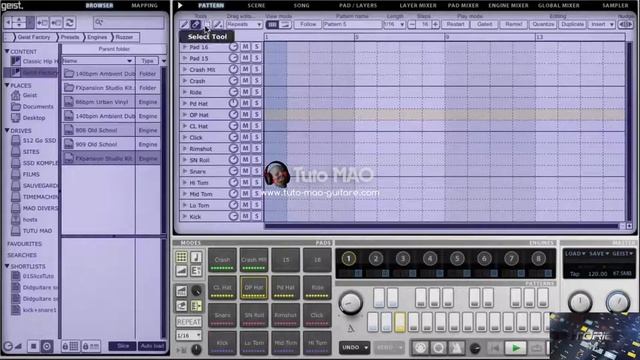Image resolution: width=640 pixels, height=360 pixels.
Task: Solo the Kick track
Action: pyautogui.click(x=257, y=216)
